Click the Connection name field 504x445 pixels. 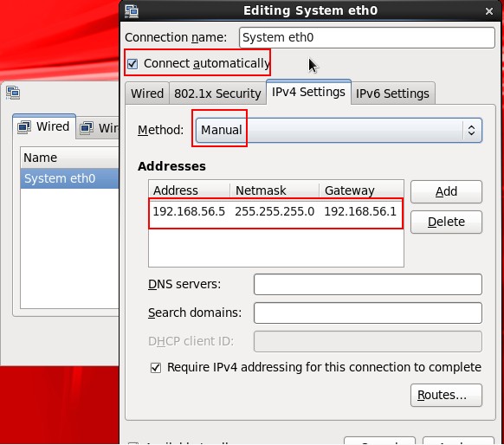(x=367, y=37)
